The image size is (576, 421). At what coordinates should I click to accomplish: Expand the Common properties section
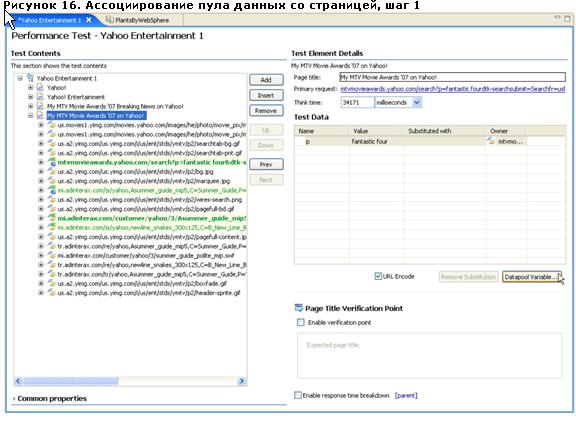(14, 399)
